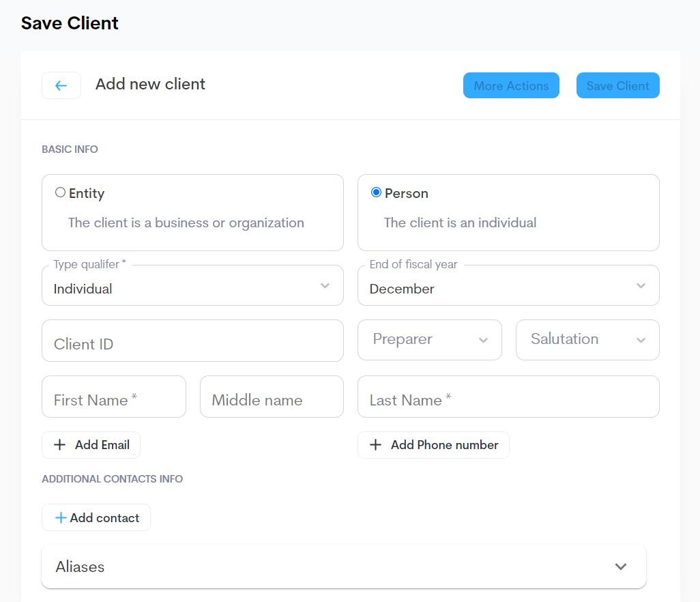The width and height of the screenshot is (700, 602).
Task: Click chevron icon in Type qualifier field
Action: 325,286
